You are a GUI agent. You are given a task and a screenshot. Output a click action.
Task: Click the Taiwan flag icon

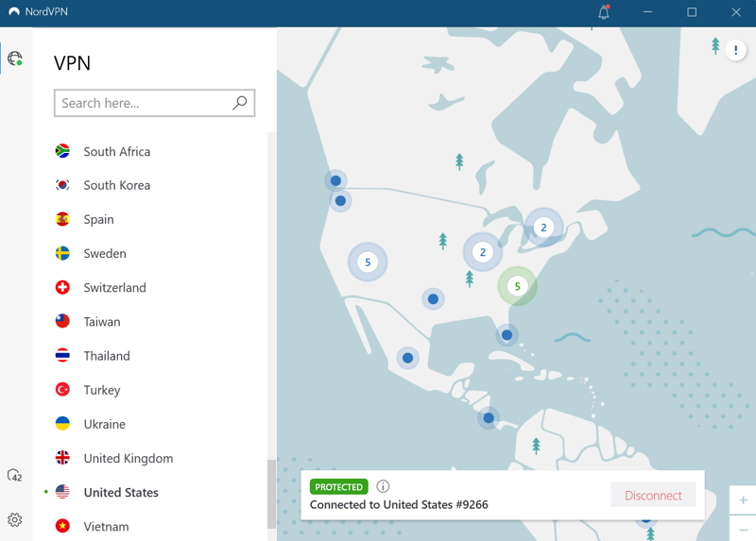[x=62, y=321]
